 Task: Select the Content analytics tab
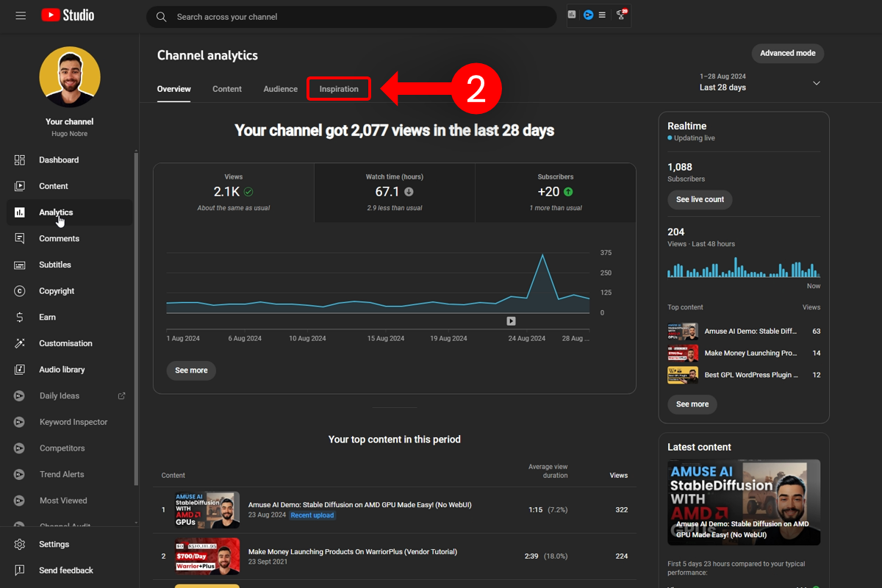pyautogui.click(x=227, y=88)
